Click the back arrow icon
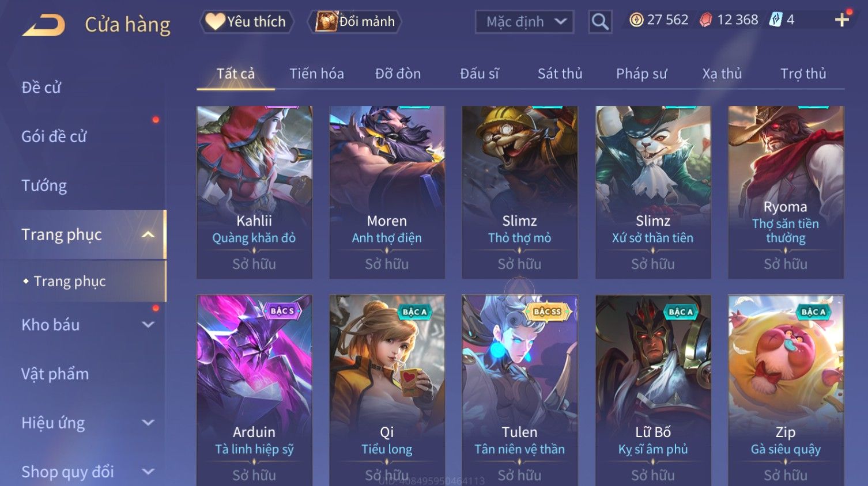The image size is (868, 486). [44, 25]
